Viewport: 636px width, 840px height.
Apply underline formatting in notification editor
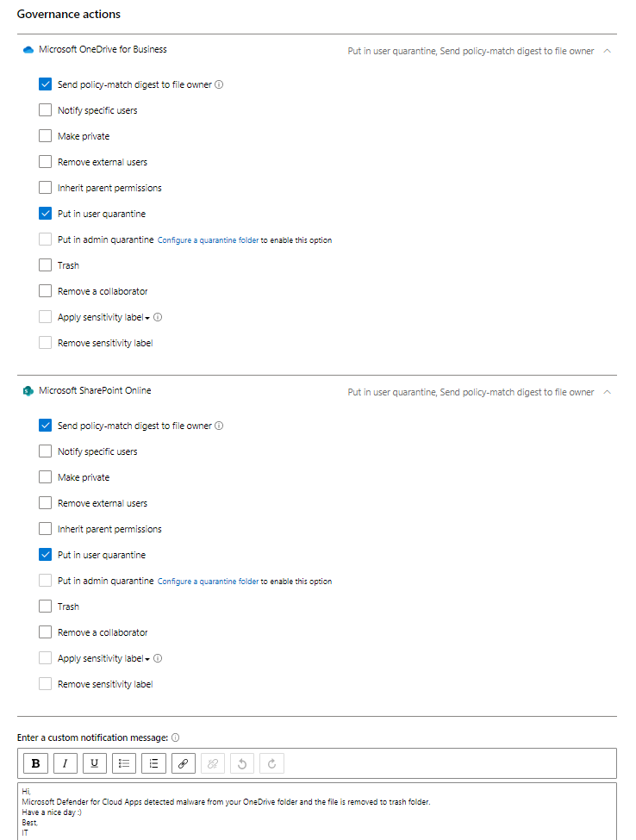click(x=95, y=763)
